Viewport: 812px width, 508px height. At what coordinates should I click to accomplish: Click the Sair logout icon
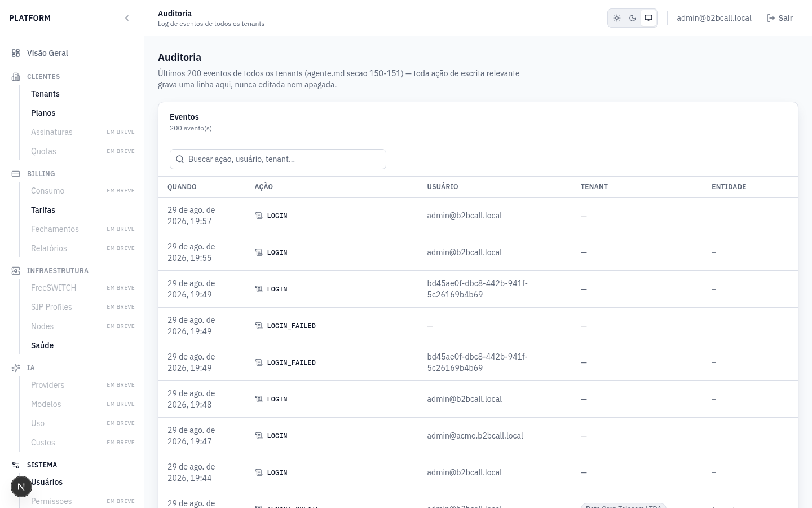tap(771, 18)
